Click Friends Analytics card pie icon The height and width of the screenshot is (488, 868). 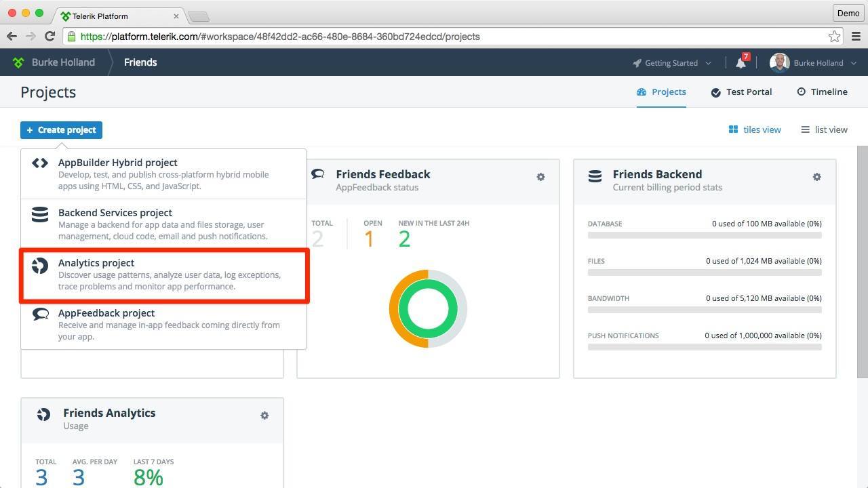43,415
